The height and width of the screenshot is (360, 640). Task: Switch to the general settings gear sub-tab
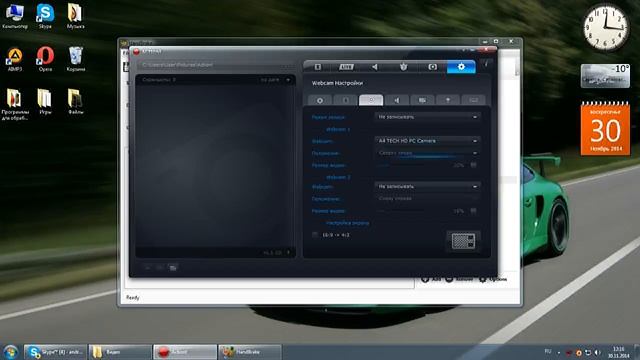point(320,100)
